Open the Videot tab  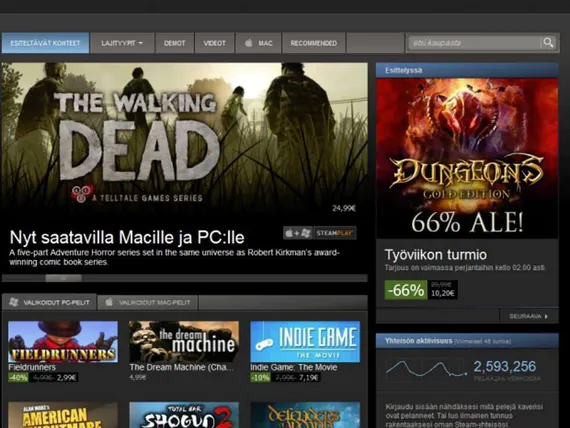coord(214,43)
